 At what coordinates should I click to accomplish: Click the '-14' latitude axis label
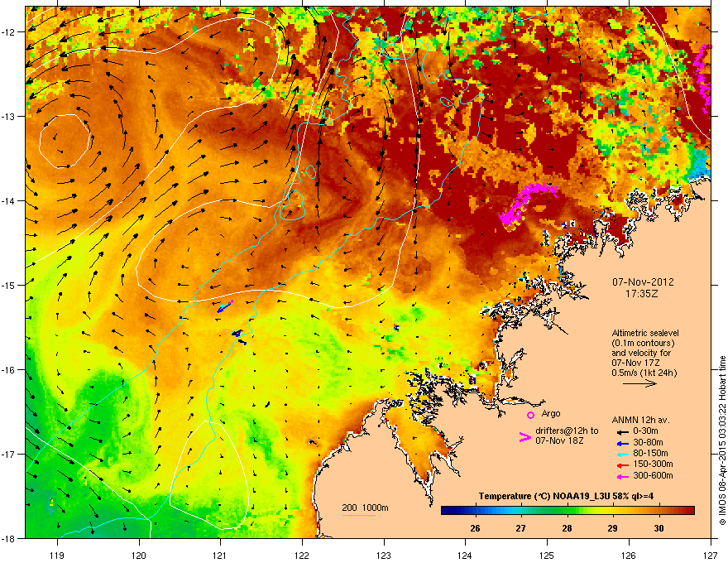(x=8, y=200)
